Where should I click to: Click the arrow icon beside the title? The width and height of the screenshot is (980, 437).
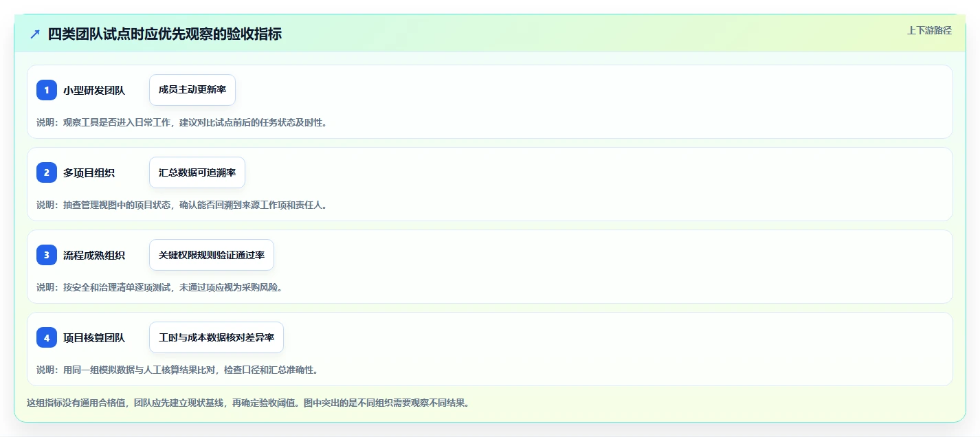[35, 34]
